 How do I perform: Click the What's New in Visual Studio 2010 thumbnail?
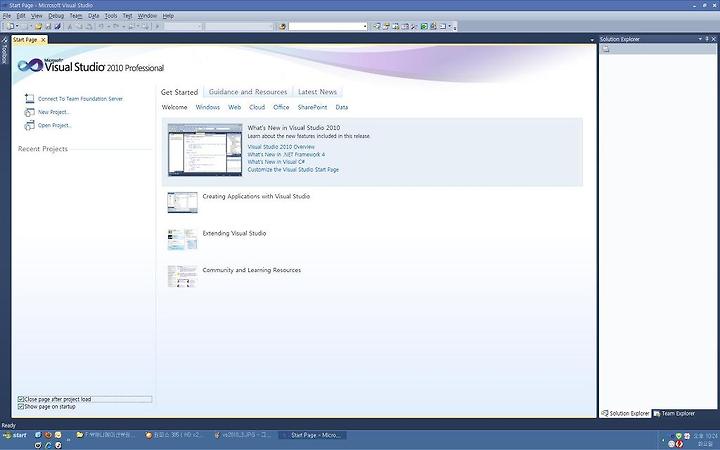[205, 149]
